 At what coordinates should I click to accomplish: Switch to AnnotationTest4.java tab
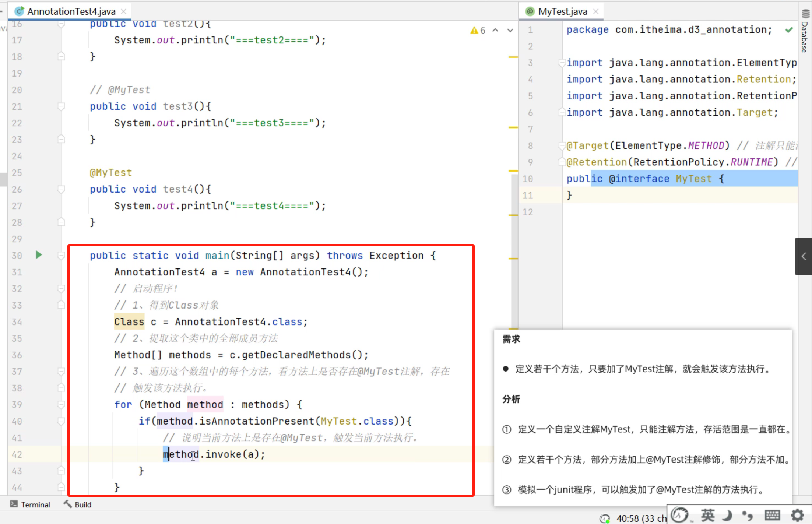(71, 11)
